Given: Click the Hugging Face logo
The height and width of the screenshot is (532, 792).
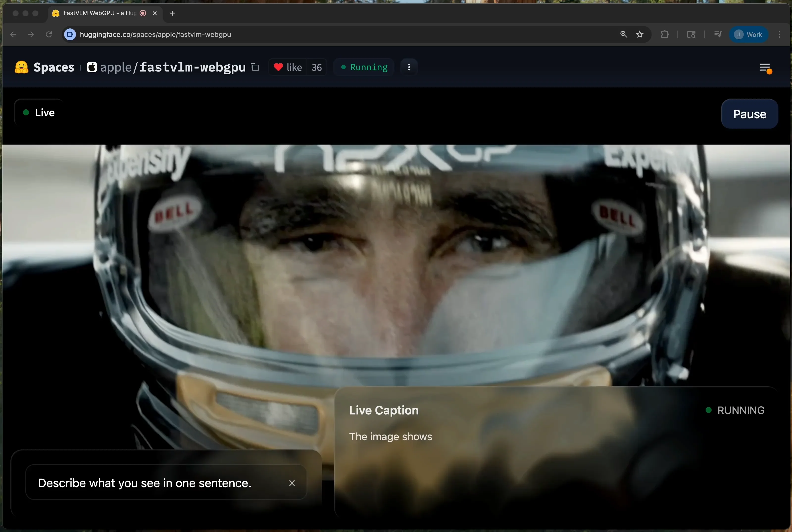Looking at the screenshot, I should point(21,67).
